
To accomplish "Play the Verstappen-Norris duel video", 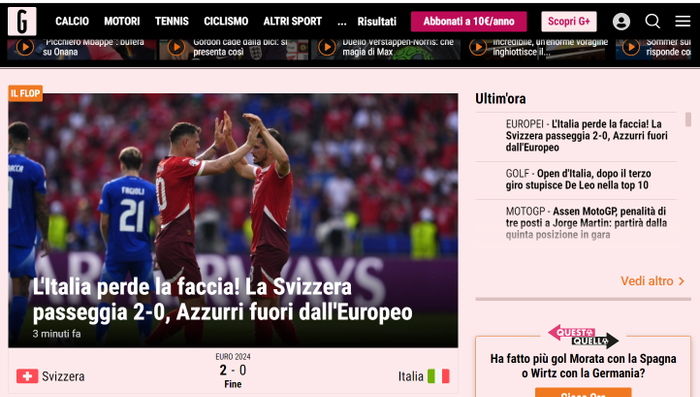I will pyautogui.click(x=327, y=47).
